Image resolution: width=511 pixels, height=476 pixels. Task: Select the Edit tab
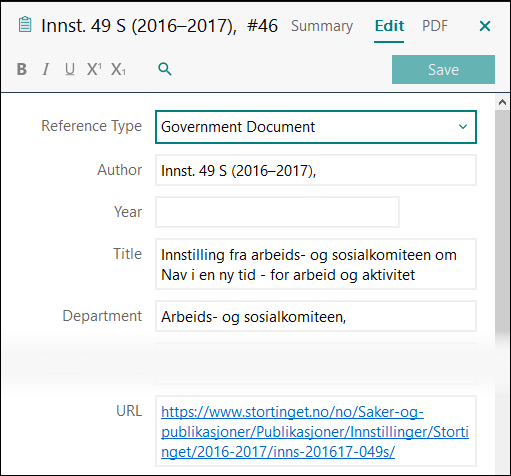389,26
